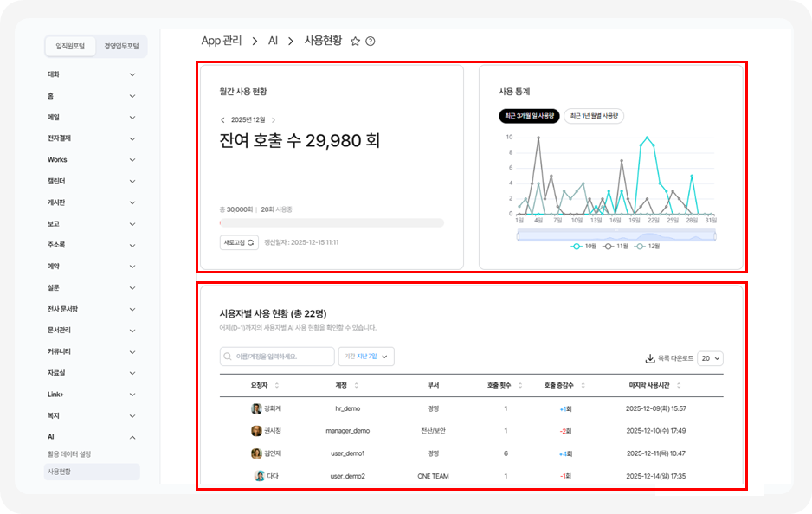Open the page size dropdown showing 20
The width and height of the screenshot is (812, 514).
coord(708,358)
